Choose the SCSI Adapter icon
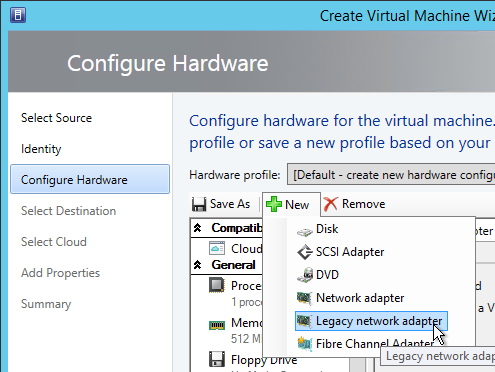 click(304, 252)
